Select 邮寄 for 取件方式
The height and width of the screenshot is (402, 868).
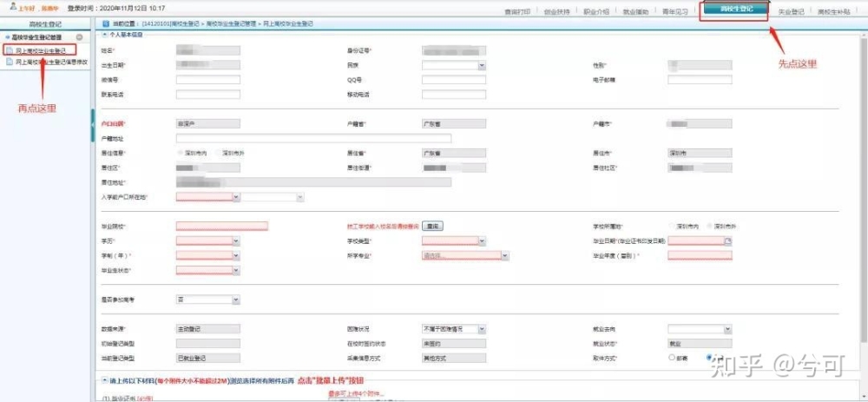tap(672, 358)
